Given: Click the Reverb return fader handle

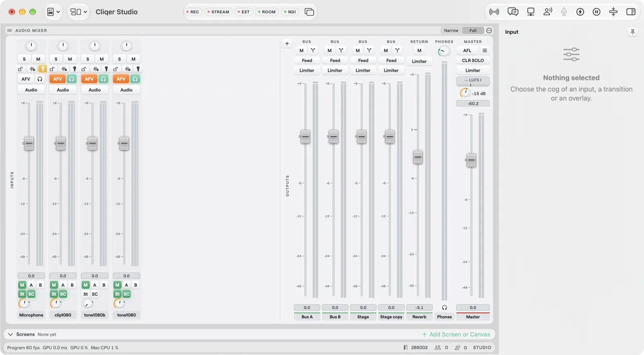Looking at the screenshot, I should (418, 157).
